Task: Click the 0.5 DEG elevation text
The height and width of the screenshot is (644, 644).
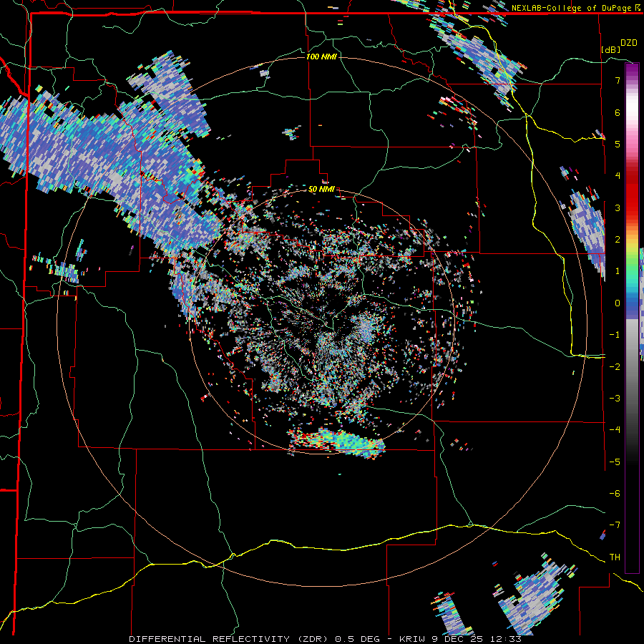Action: click(358, 639)
